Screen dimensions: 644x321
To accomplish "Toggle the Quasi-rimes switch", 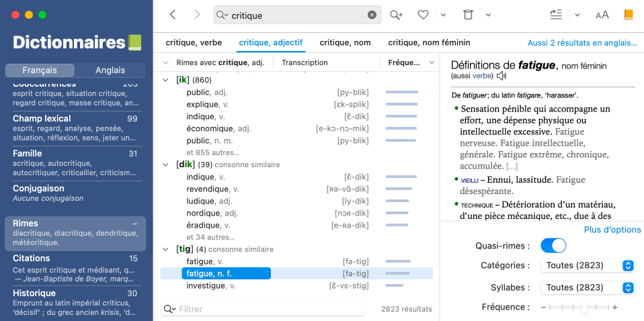I will tap(553, 246).
